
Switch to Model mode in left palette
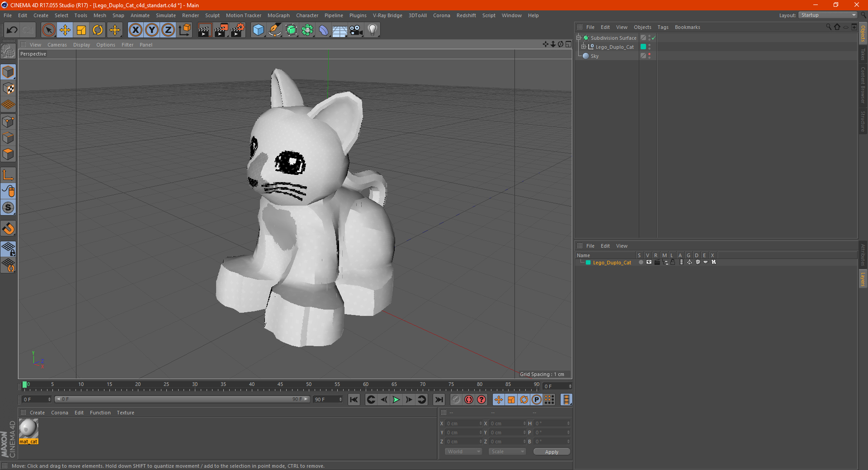pyautogui.click(x=8, y=72)
